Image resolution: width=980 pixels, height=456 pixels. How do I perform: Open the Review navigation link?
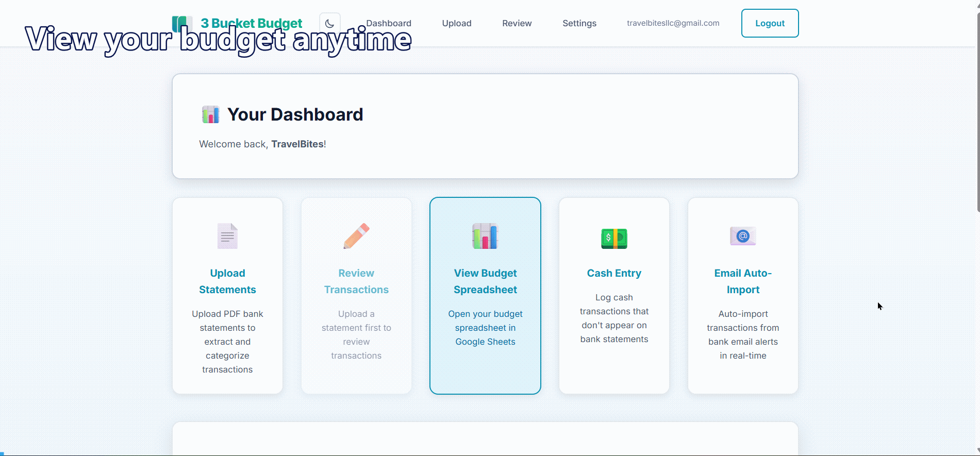click(517, 23)
